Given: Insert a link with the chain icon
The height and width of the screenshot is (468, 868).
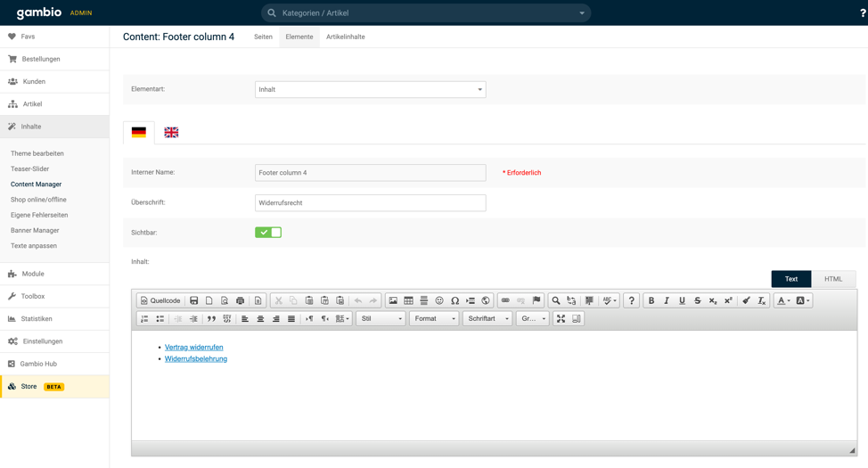Looking at the screenshot, I should pyautogui.click(x=505, y=300).
